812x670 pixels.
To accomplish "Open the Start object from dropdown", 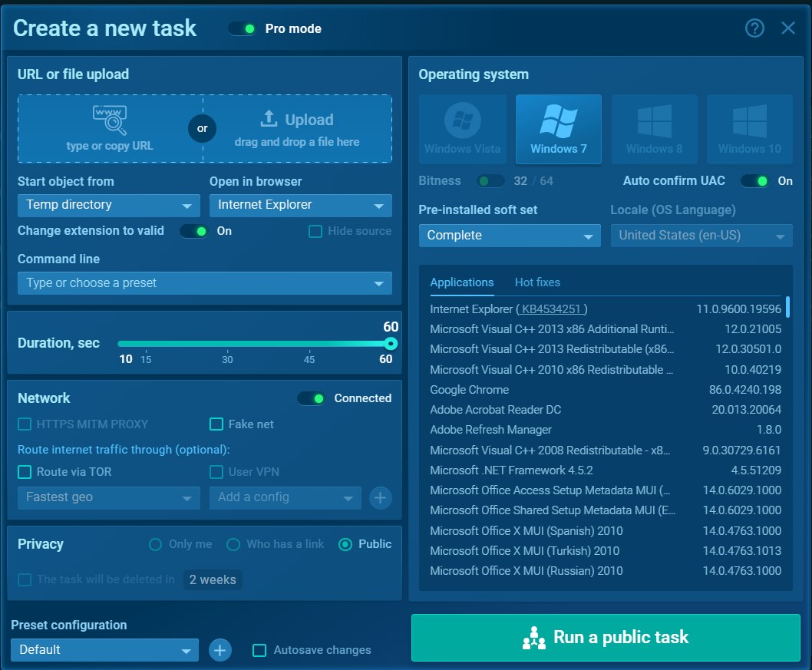I will (x=109, y=206).
